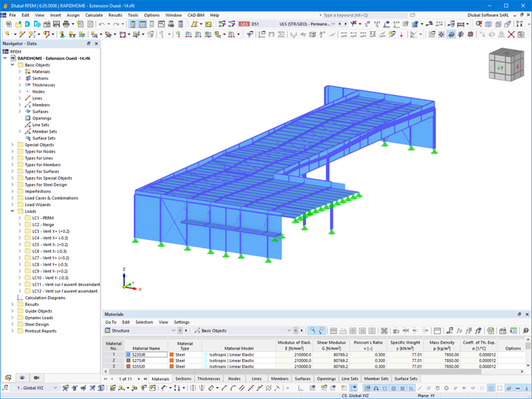
Task: Collapse the Basic Objects tree folder
Action: pyautogui.click(x=13, y=65)
